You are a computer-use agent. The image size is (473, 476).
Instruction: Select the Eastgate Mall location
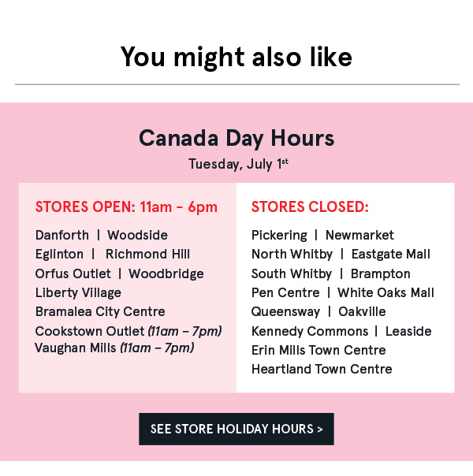click(391, 254)
